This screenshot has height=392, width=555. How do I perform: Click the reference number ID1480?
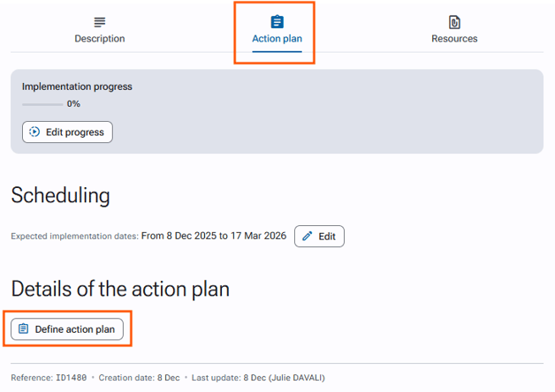click(x=72, y=378)
